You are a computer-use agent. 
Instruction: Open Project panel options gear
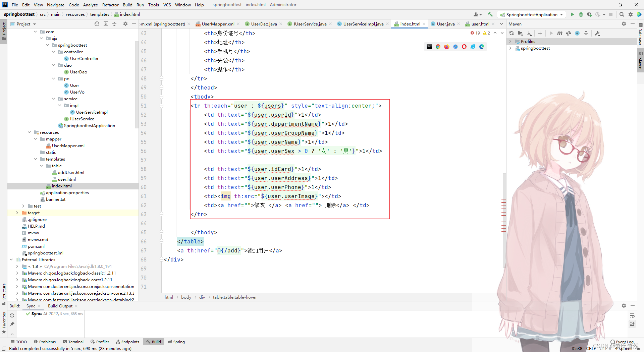pyautogui.click(x=125, y=24)
